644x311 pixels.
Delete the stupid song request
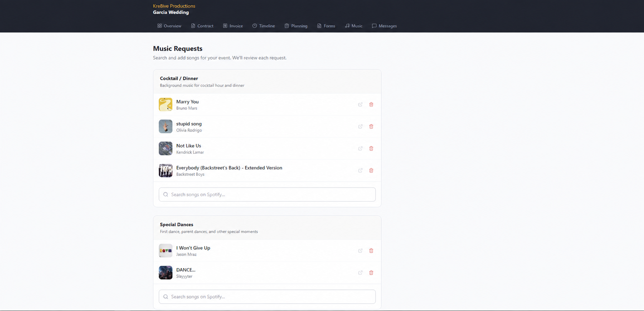click(371, 127)
